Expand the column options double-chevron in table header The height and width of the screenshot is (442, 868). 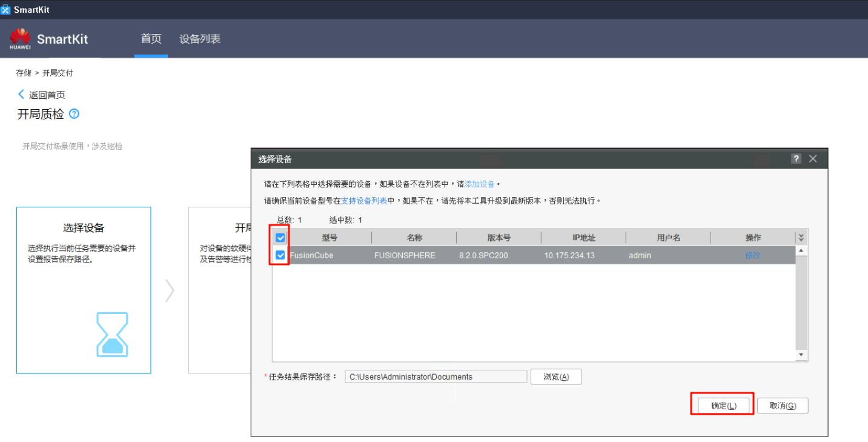tap(801, 238)
